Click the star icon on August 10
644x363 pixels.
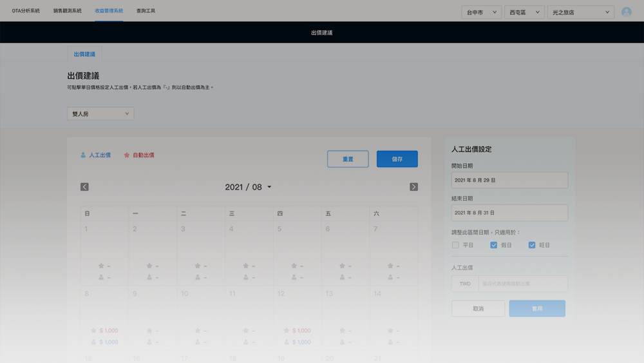pos(198,331)
